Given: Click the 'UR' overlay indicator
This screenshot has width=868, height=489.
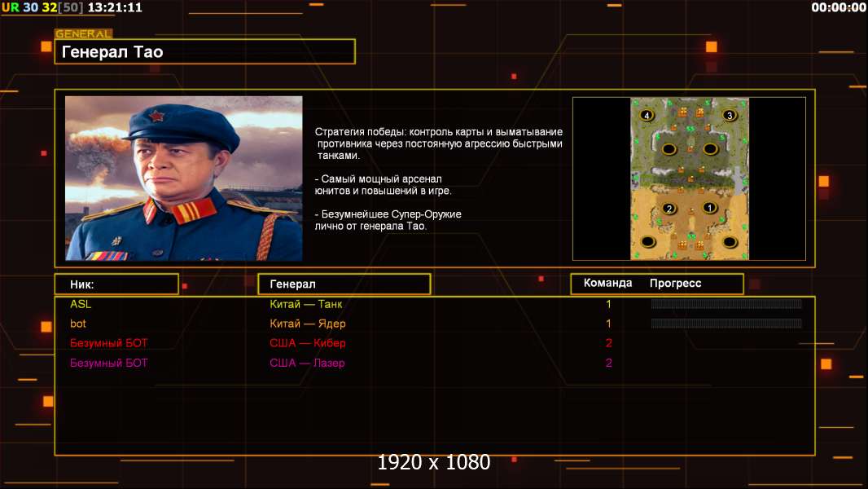Looking at the screenshot, I should click(x=10, y=7).
